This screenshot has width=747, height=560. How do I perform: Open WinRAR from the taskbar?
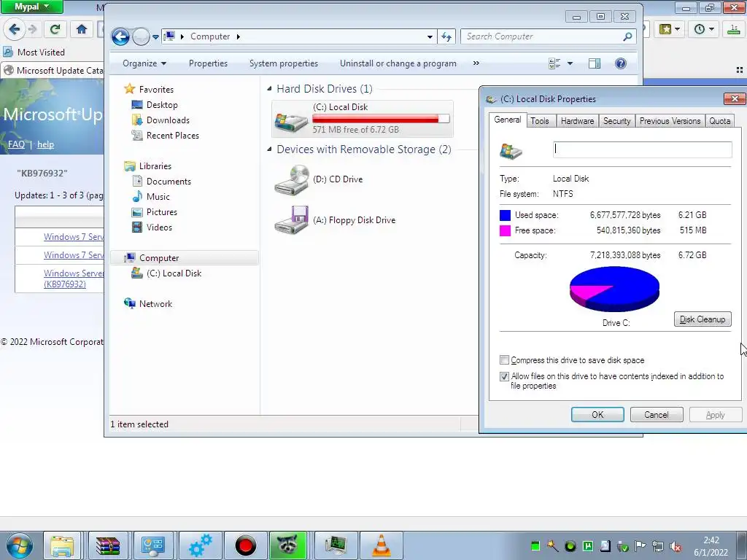pos(108,545)
